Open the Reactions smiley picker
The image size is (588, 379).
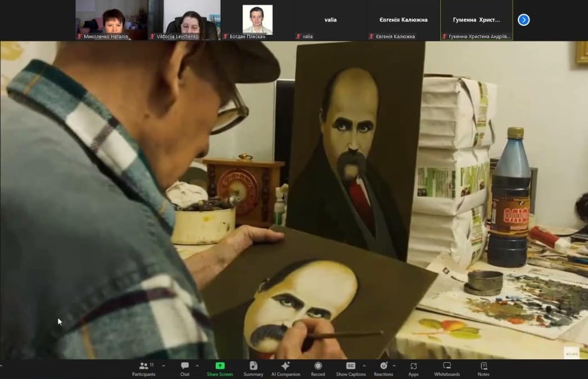click(384, 368)
